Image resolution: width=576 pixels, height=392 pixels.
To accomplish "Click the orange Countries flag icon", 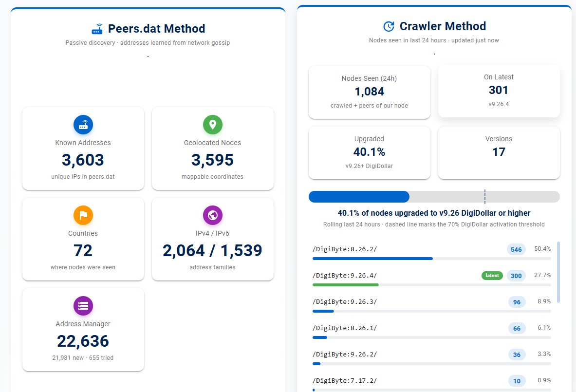I will point(83,215).
